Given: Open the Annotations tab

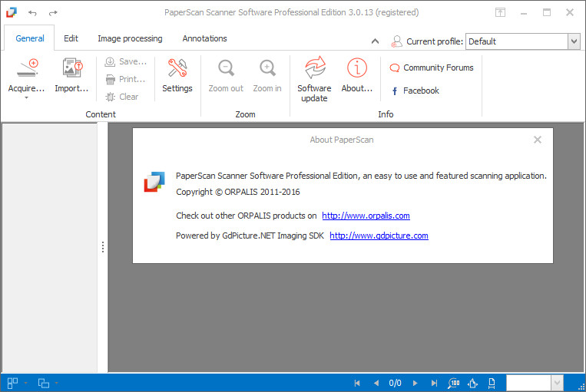Looking at the screenshot, I should click(x=205, y=38).
